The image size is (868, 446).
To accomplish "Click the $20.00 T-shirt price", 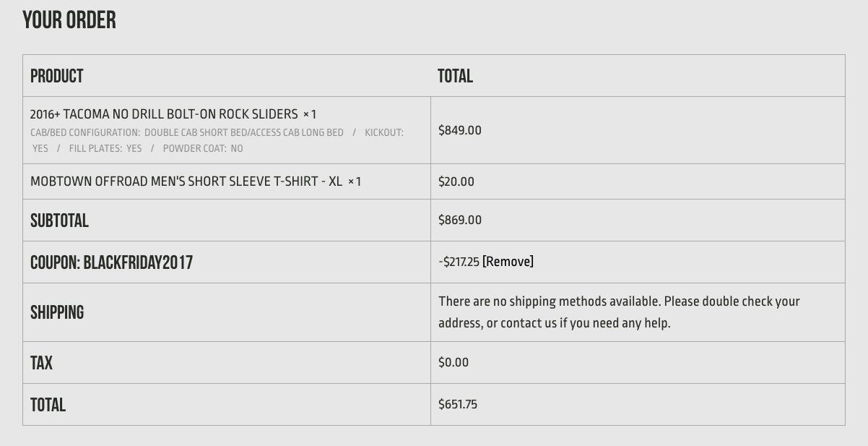I will [x=456, y=181].
